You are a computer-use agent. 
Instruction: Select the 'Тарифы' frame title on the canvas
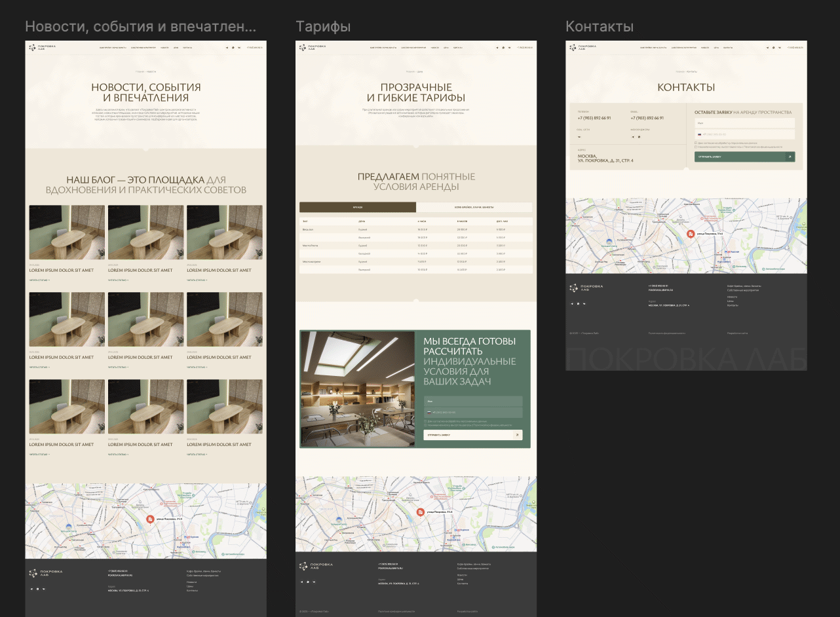(x=323, y=27)
